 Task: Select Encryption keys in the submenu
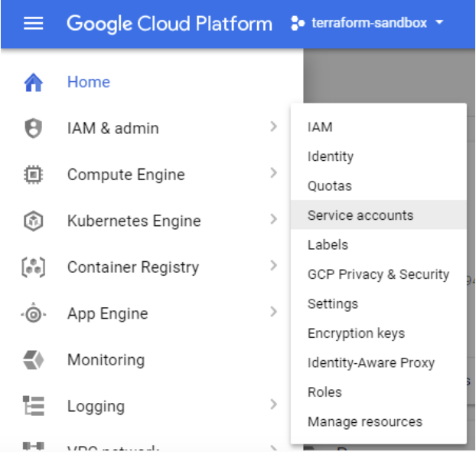point(379,333)
